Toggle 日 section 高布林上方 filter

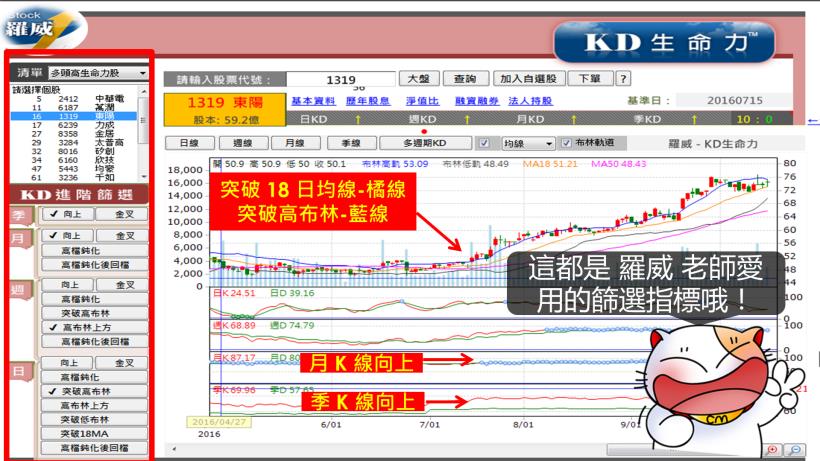[95, 405]
